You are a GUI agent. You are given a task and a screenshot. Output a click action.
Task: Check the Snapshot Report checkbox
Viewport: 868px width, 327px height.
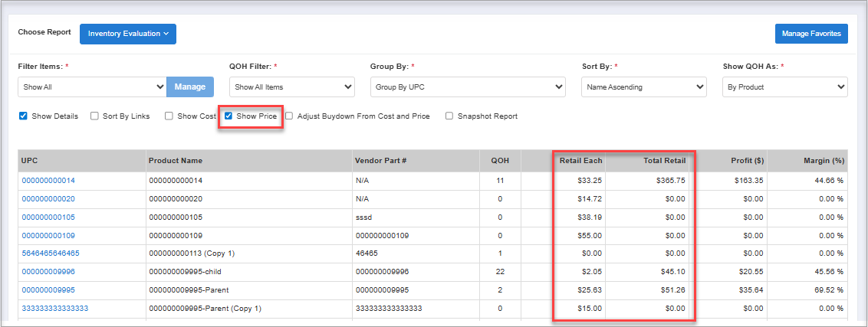tap(449, 116)
